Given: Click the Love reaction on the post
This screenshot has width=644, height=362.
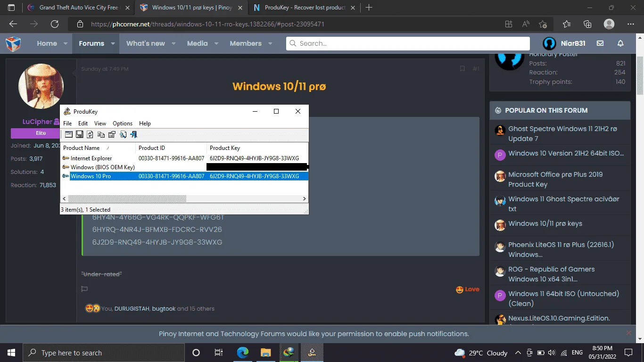Looking at the screenshot, I should point(468,289).
